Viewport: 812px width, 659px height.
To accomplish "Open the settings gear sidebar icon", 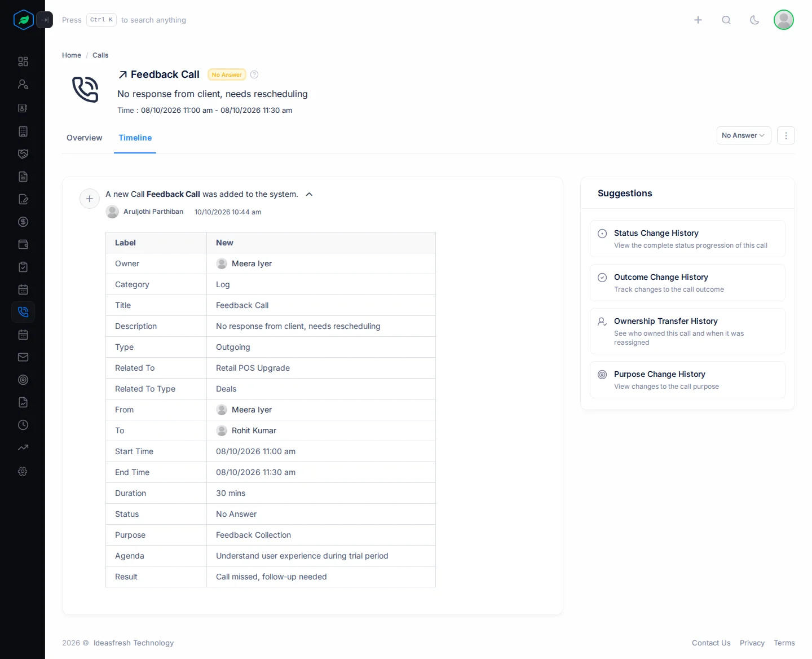I will click(23, 471).
